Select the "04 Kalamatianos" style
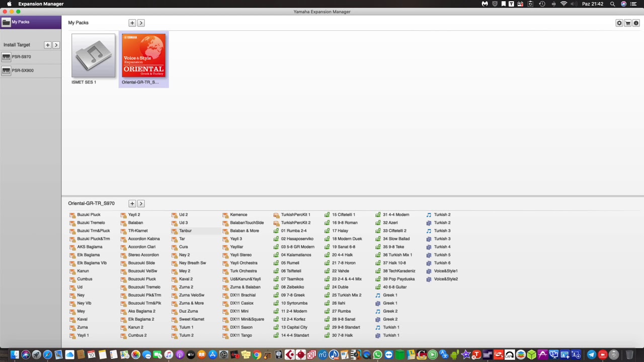 pyautogui.click(x=296, y=255)
